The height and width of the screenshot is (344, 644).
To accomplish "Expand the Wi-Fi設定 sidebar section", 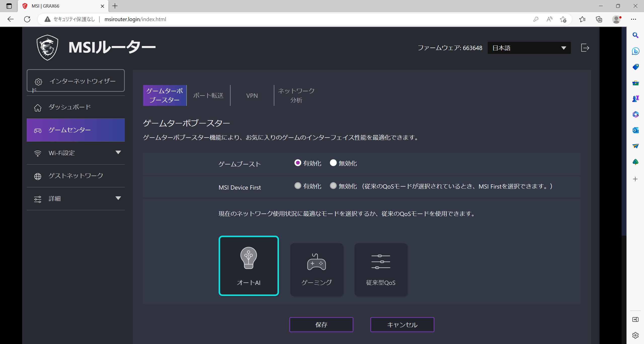I will (75, 153).
